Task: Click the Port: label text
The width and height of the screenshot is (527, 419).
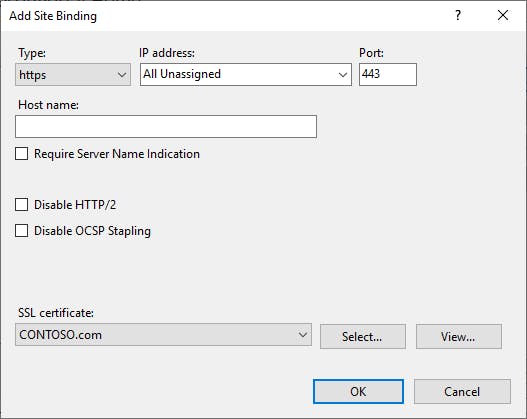Action: [371, 53]
